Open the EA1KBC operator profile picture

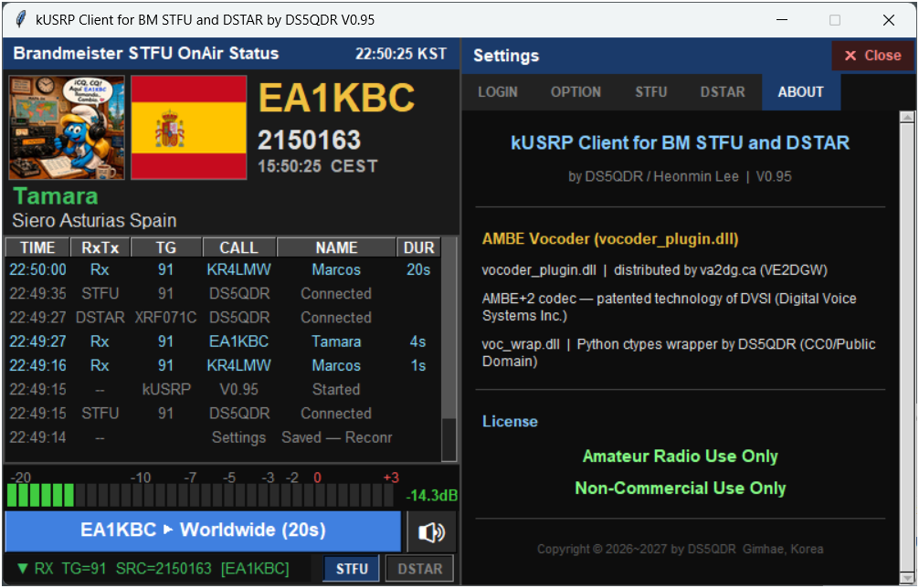67,128
